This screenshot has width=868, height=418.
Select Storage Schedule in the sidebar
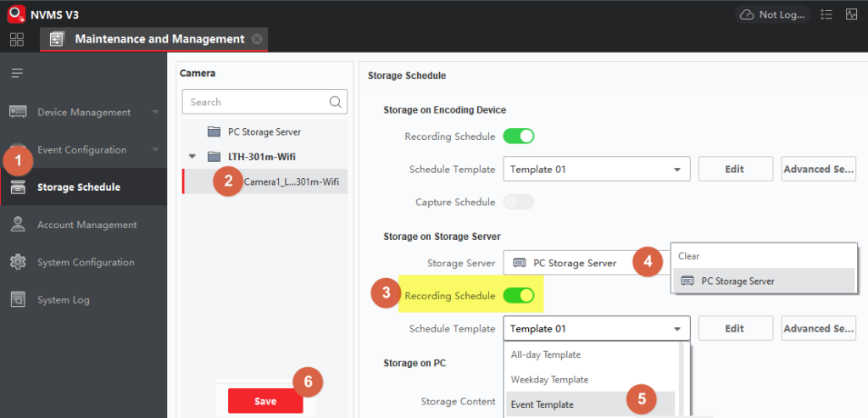(x=84, y=187)
